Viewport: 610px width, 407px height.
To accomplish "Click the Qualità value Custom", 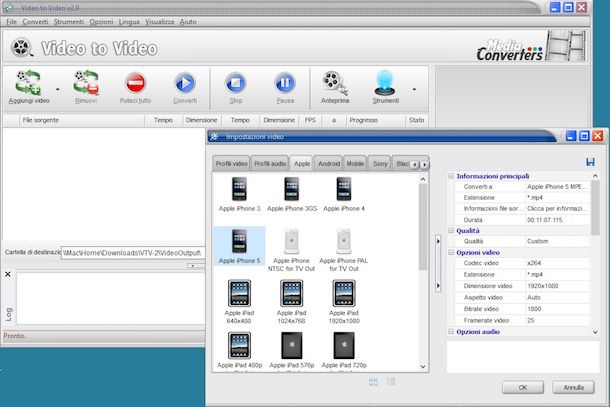I will coord(557,241).
